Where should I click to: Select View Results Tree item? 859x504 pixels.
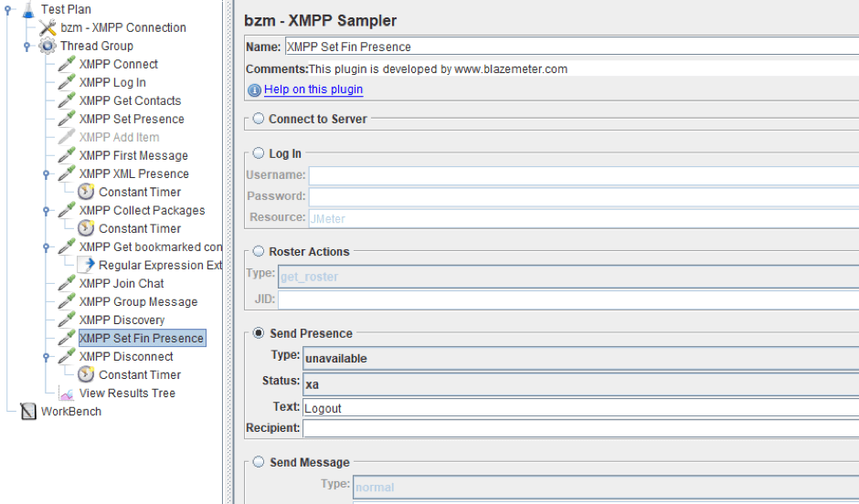click(127, 393)
